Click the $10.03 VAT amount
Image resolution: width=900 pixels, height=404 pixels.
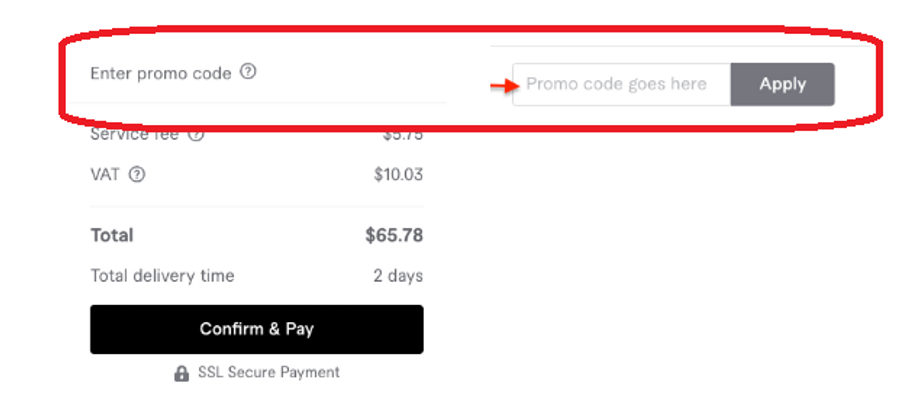tap(398, 175)
